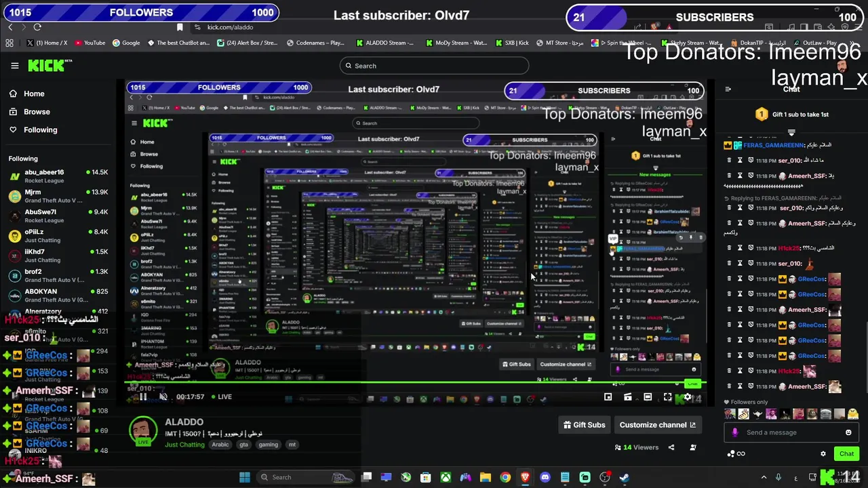Screen dimensions: 868x488
Task: Toggle mini player mode icon
Action: click(x=608, y=397)
